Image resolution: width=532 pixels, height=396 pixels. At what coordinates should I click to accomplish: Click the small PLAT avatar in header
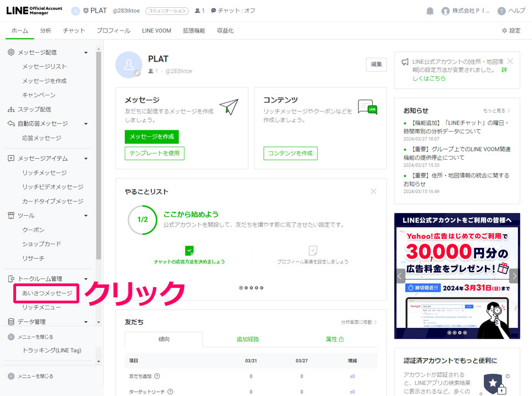click(x=75, y=11)
